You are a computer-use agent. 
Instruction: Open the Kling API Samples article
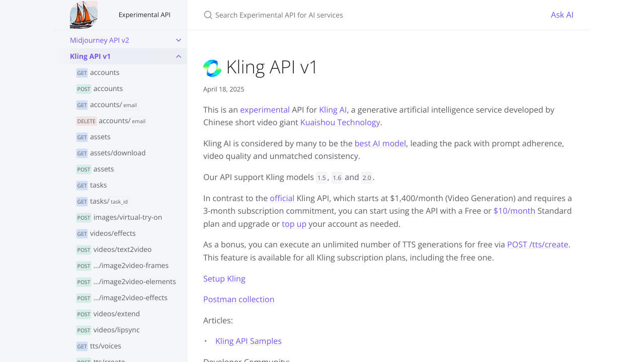pyautogui.click(x=249, y=341)
